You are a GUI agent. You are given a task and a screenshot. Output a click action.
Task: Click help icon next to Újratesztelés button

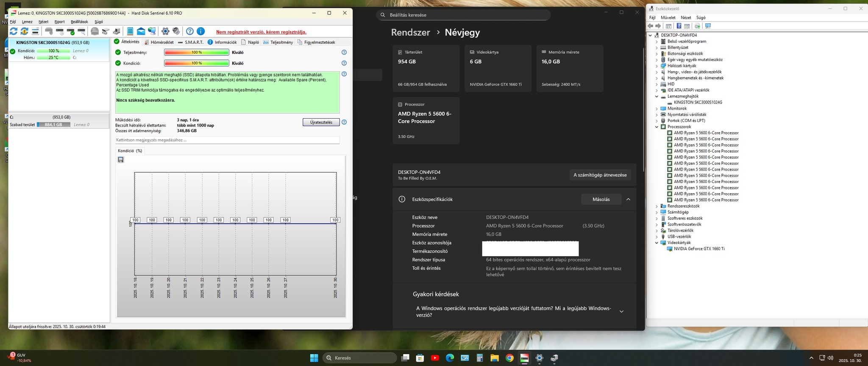click(x=344, y=122)
